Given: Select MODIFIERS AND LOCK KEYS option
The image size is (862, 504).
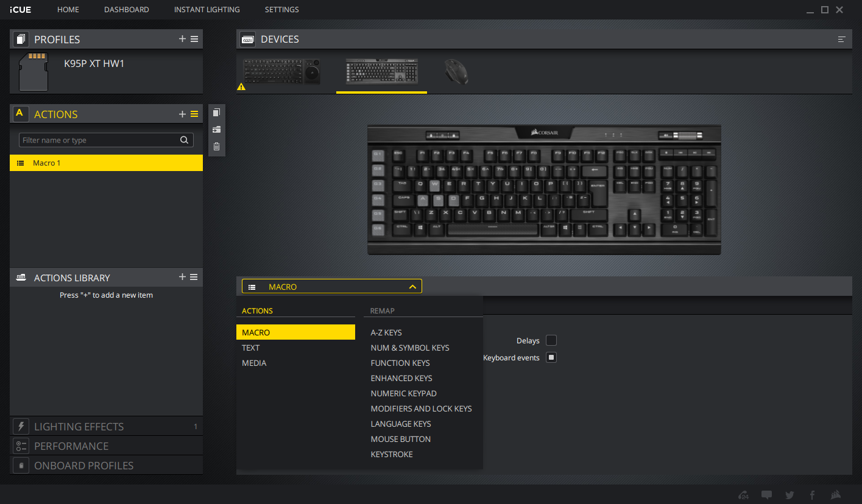Looking at the screenshot, I should (x=422, y=408).
